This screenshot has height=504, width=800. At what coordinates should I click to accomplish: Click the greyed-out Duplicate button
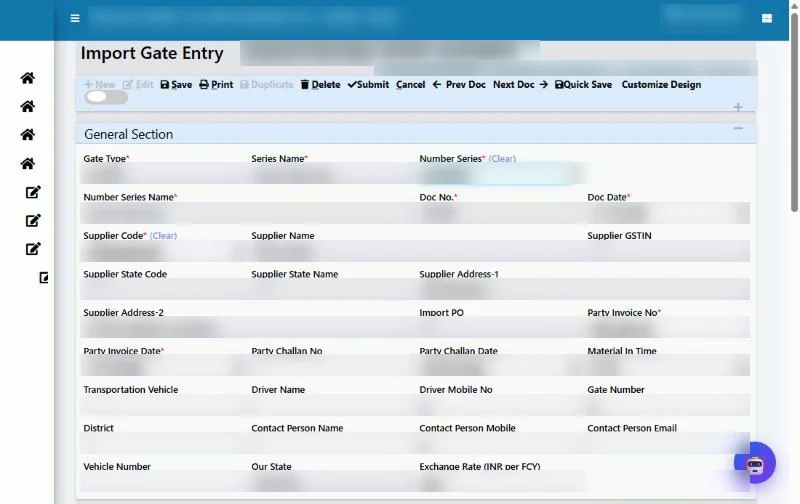pos(266,85)
